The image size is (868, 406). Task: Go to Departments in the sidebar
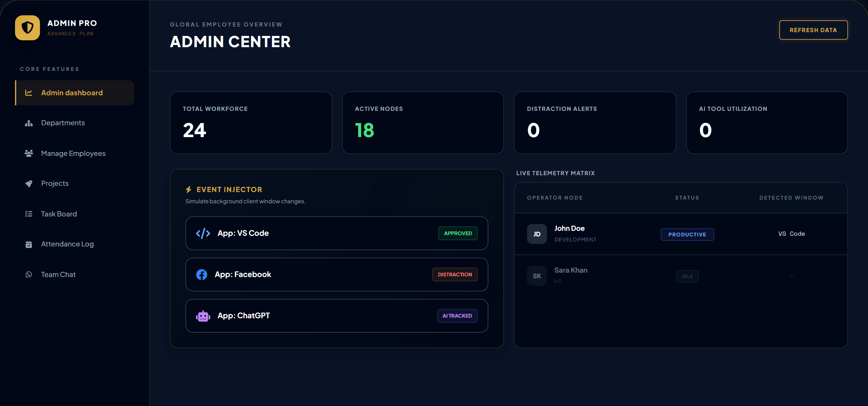[75, 123]
